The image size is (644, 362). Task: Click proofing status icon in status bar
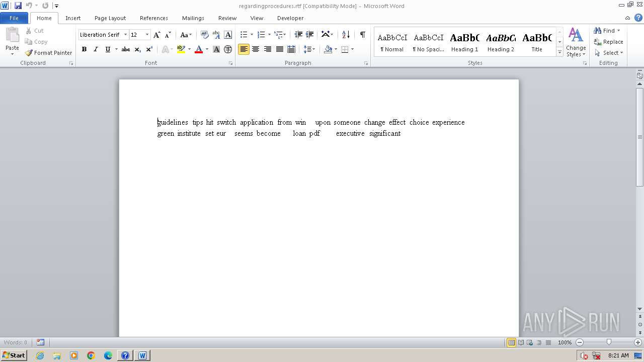coord(40,342)
